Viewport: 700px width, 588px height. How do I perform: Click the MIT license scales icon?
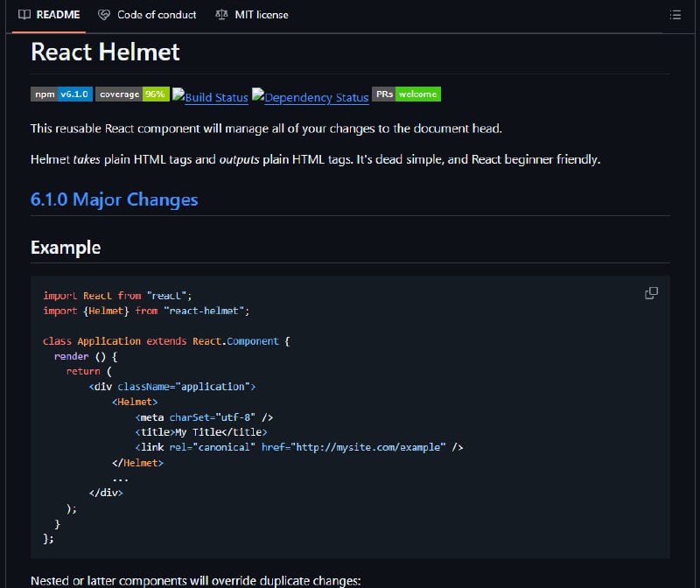(221, 15)
